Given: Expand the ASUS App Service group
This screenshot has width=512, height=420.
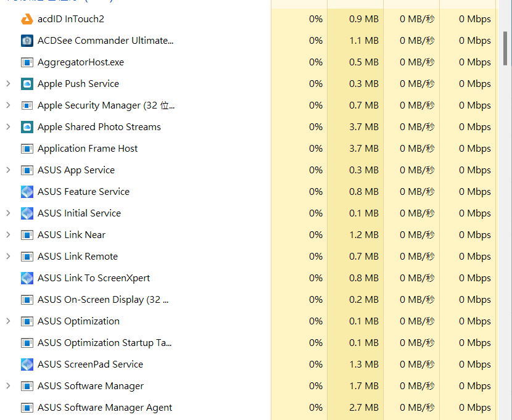Looking at the screenshot, I should [x=9, y=170].
